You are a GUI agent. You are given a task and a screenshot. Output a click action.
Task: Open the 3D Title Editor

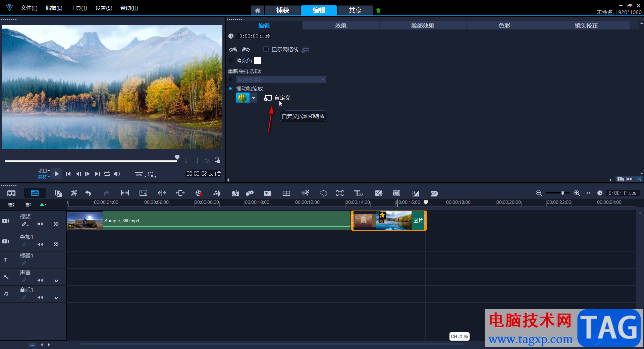click(x=358, y=193)
